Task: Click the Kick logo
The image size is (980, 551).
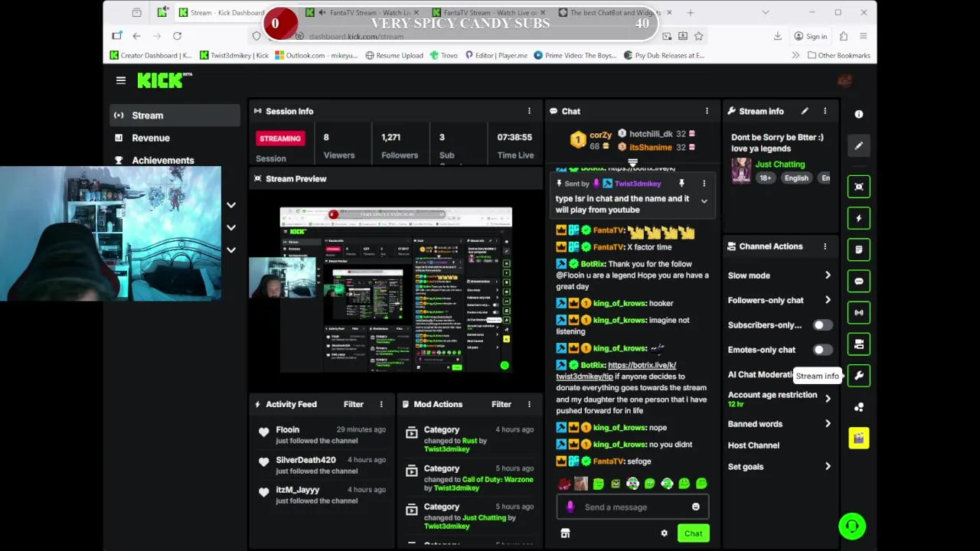Action: coord(165,80)
